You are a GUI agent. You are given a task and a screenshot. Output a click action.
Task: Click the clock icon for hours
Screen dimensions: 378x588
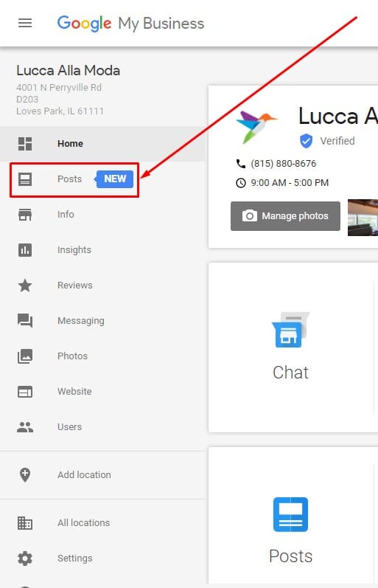(240, 183)
